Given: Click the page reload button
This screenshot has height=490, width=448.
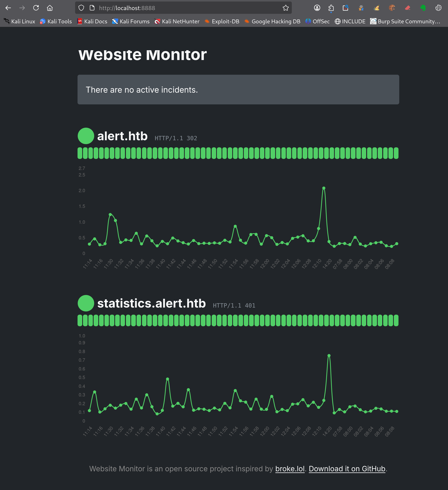Looking at the screenshot, I should pos(36,8).
